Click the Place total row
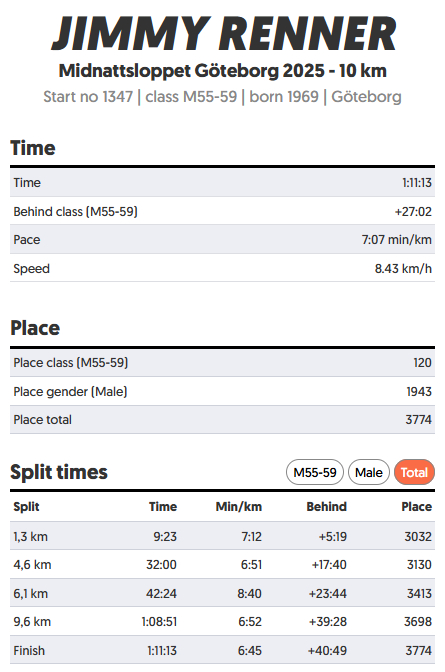The width and height of the screenshot is (445, 672). [x=222, y=420]
